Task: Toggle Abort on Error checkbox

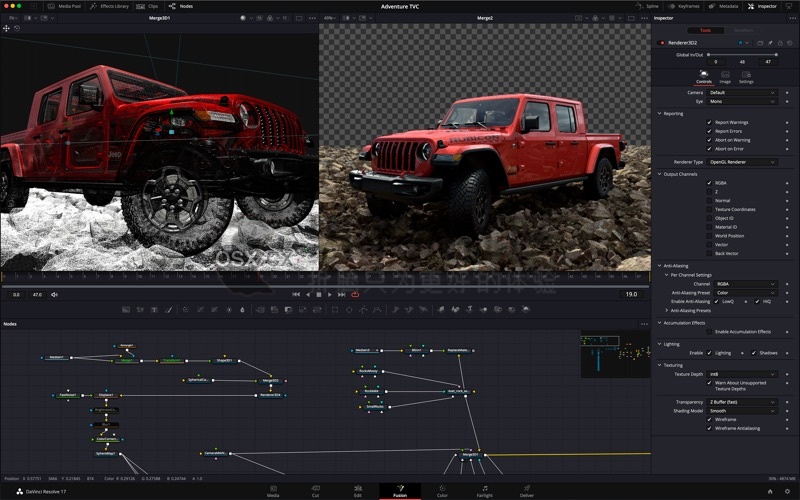Action: [709, 148]
